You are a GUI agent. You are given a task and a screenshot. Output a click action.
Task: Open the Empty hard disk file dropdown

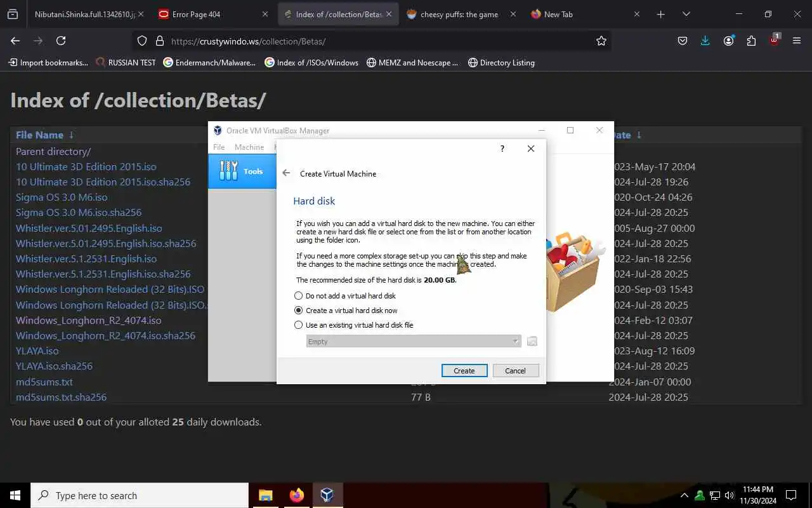(413, 341)
